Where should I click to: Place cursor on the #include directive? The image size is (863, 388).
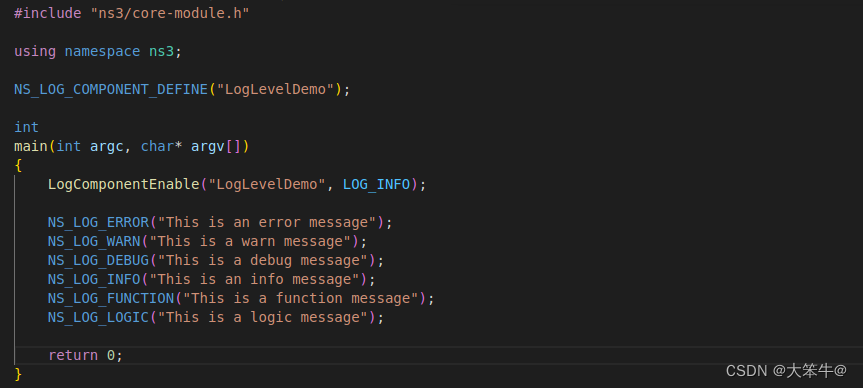click(x=48, y=13)
